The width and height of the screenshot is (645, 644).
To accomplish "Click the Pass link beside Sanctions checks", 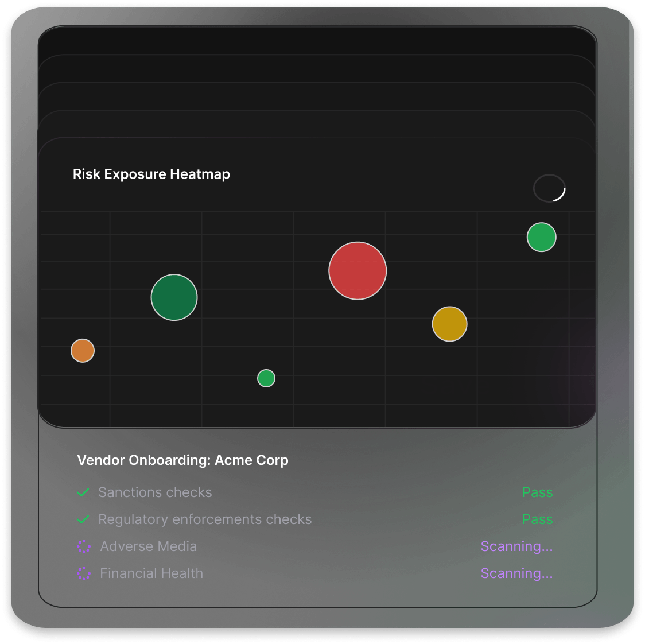I will click(538, 492).
